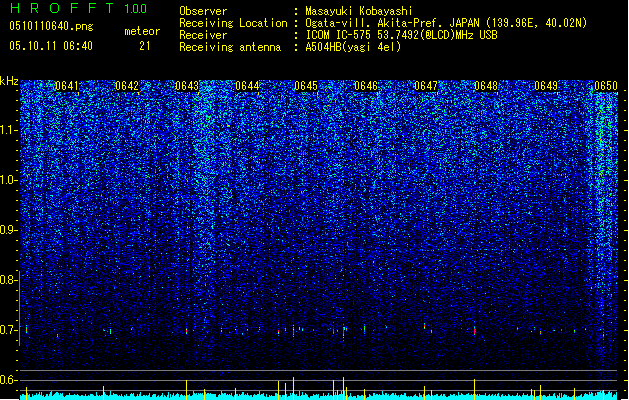Click the 1.0 kHz axis tick label
629x400 pixels.
pos(9,180)
